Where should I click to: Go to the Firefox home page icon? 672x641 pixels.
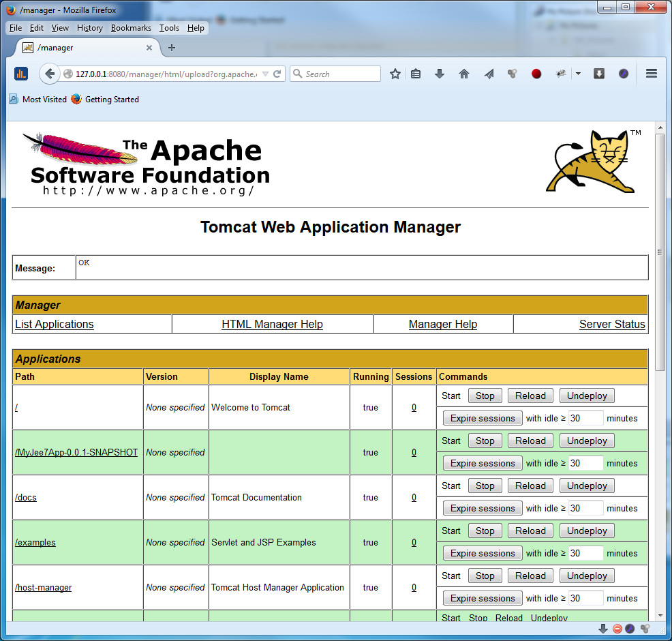click(464, 74)
